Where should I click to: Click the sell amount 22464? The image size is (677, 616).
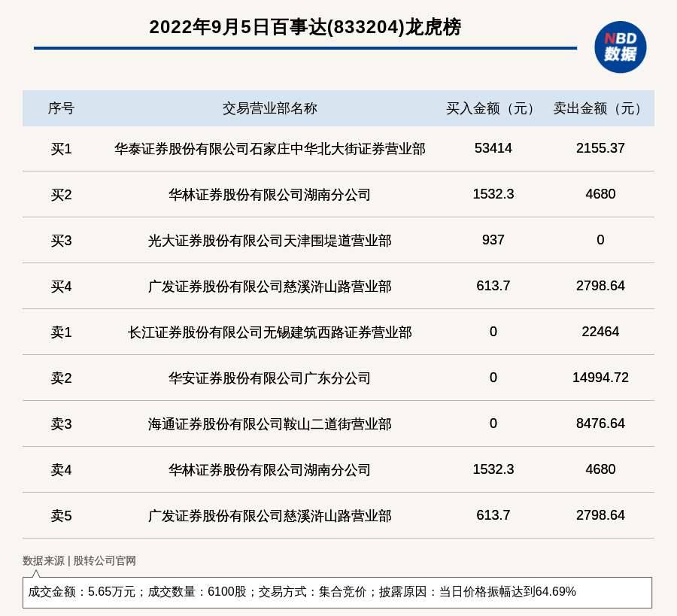click(x=600, y=332)
